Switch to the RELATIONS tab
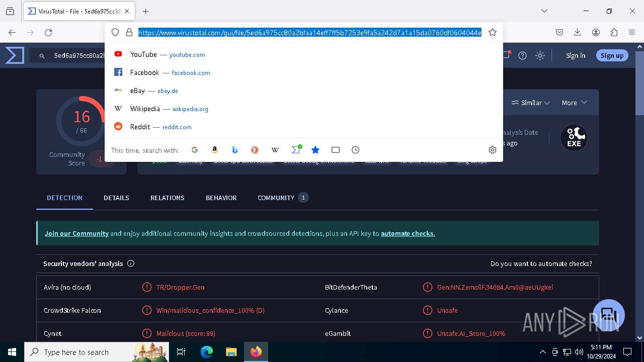 [x=168, y=198]
